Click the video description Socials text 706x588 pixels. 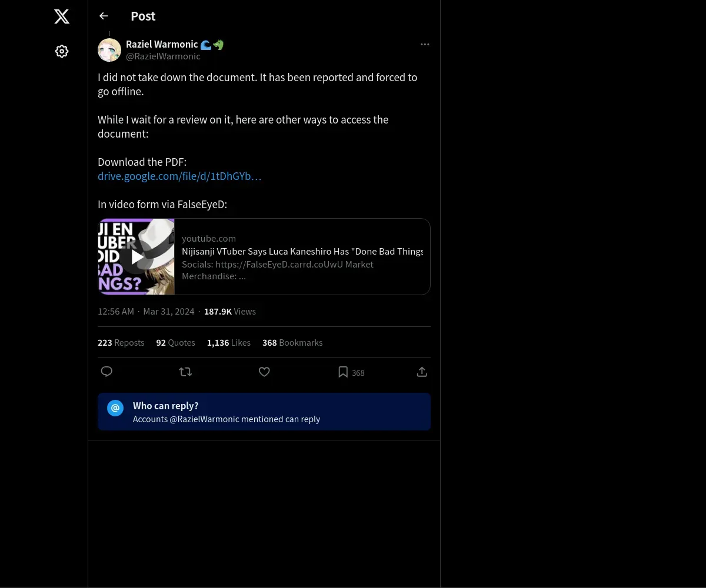[278, 270]
